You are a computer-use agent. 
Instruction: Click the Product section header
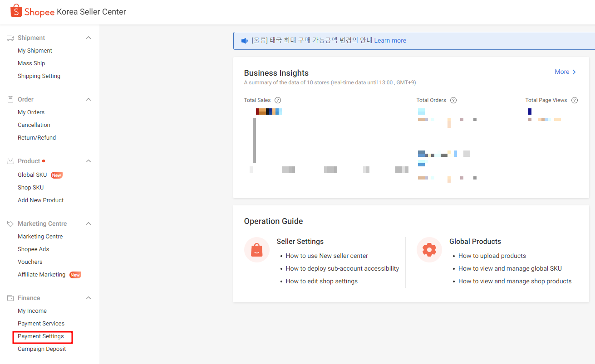coord(29,161)
